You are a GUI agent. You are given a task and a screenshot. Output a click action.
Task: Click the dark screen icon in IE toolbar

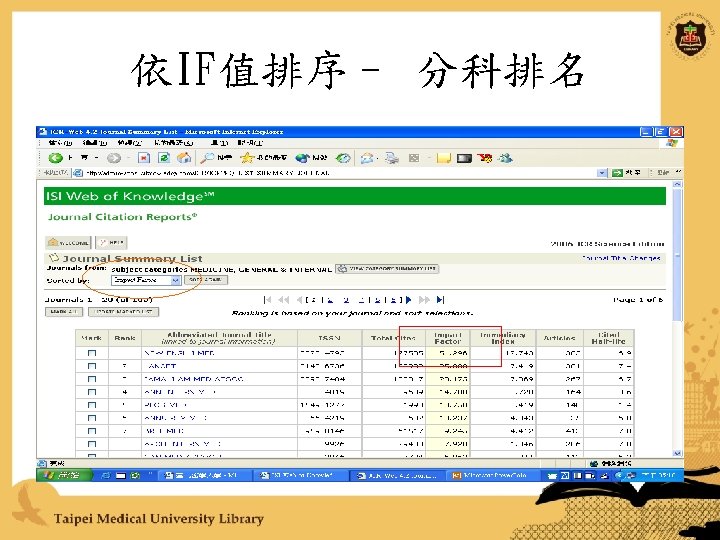pyautogui.click(x=464, y=158)
